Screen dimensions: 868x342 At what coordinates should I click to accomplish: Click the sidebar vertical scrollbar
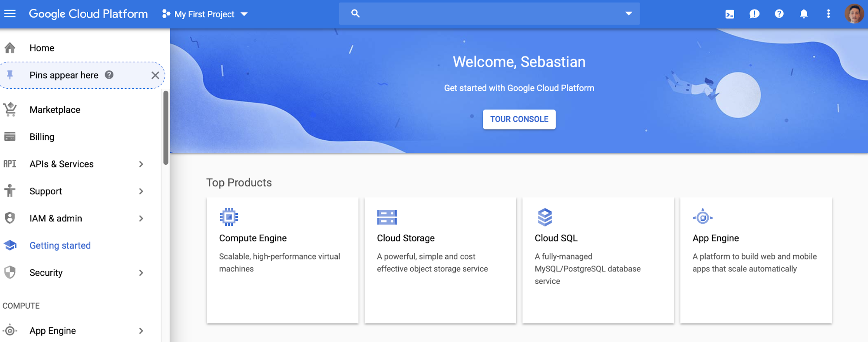click(x=165, y=128)
